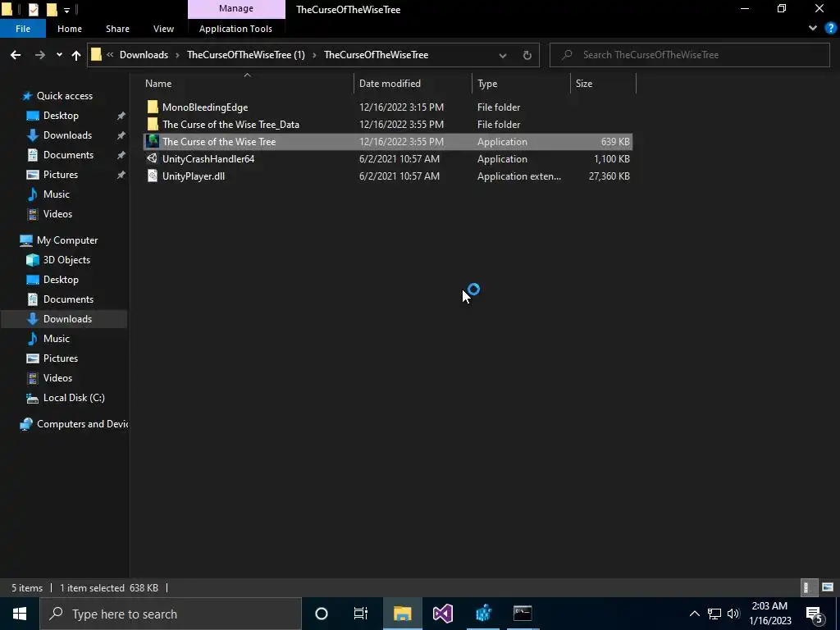Open Visual Studio from the taskbar

pyautogui.click(x=443, y=614)
